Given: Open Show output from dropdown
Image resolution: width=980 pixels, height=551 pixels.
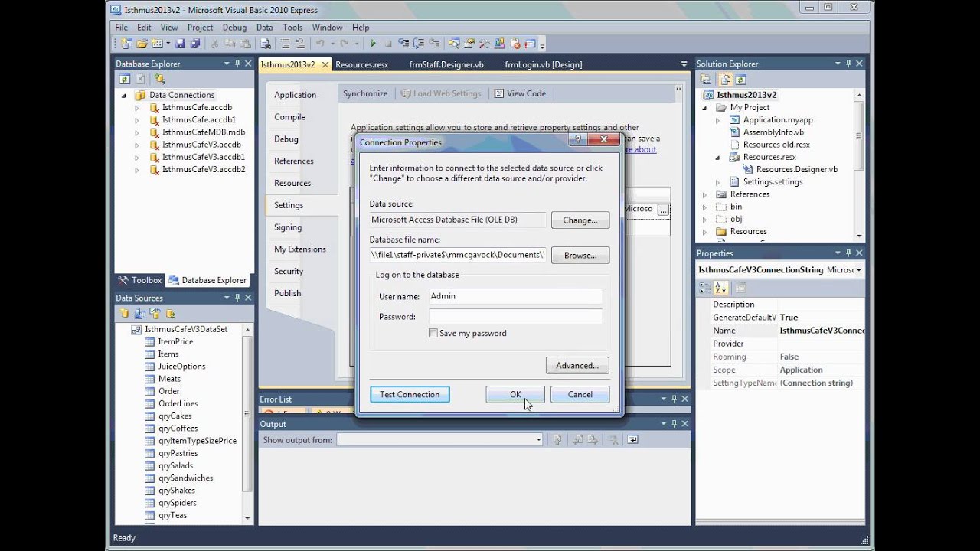Looking at the screenshot, I should click(538, 439).
